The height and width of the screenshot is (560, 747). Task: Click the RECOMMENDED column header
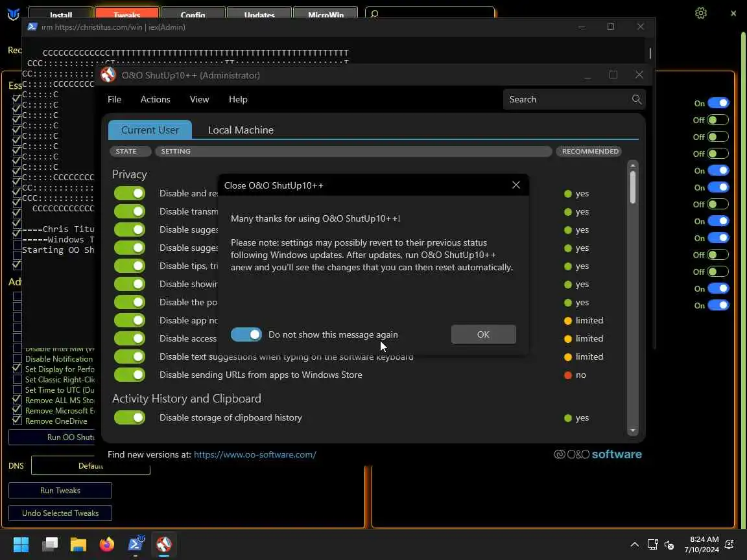[590, 152]
